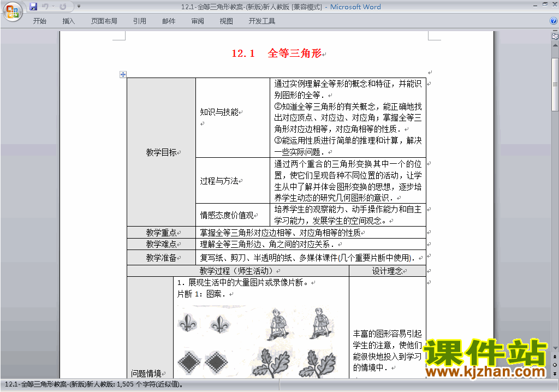
Task: Open the Select Browse Object circle button
Action: point(555,365)
